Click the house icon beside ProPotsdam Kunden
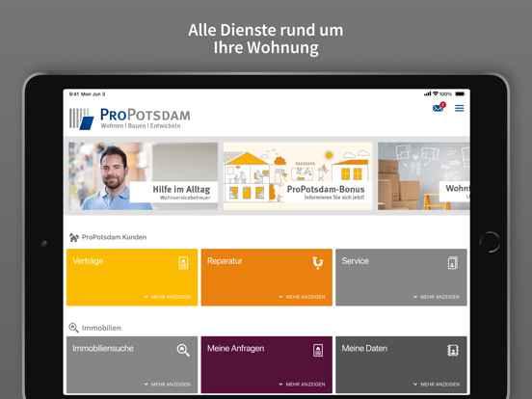The height and width of the screenshot is (399, 532). point(73,237)
